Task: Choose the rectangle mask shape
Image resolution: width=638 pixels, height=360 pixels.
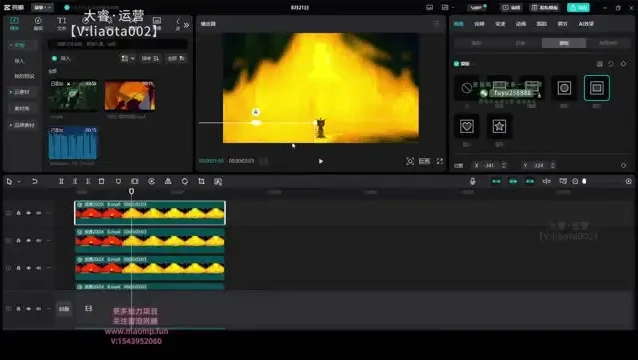Action: (x=596, y=88)
